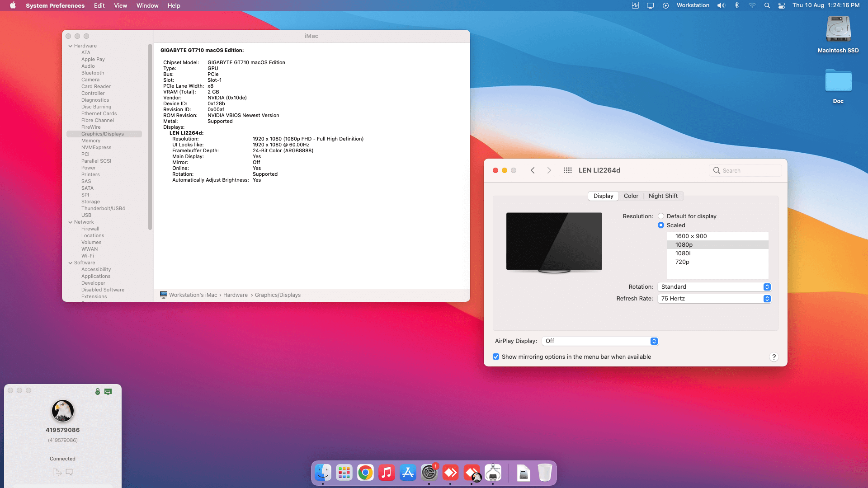Viewport: 868px width, 488px height.
Task: Open the Apple menu
Action: [x=13, y=5]
